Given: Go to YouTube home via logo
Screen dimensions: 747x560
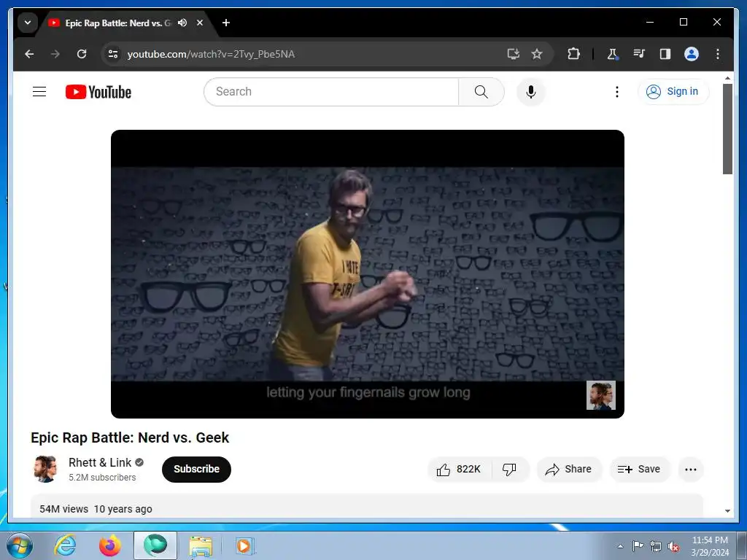Looking at the screenshot, I should pos(98,92).
